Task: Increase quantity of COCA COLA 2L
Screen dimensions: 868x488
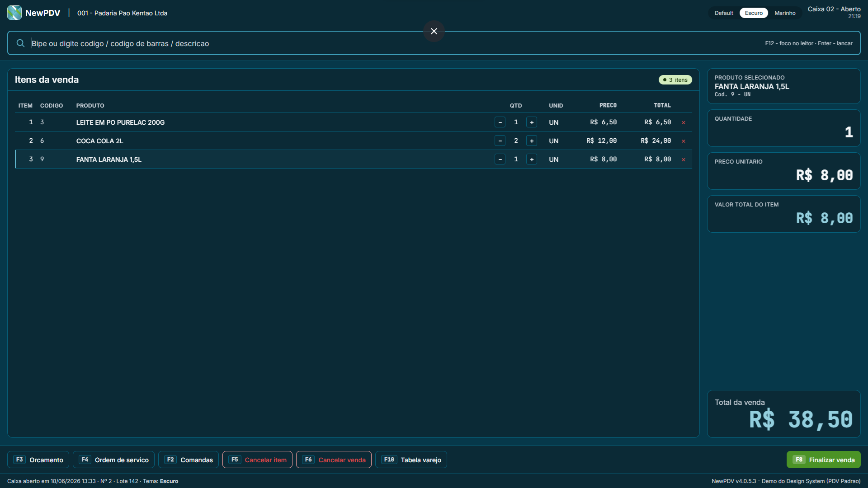Action: (532, 141)
